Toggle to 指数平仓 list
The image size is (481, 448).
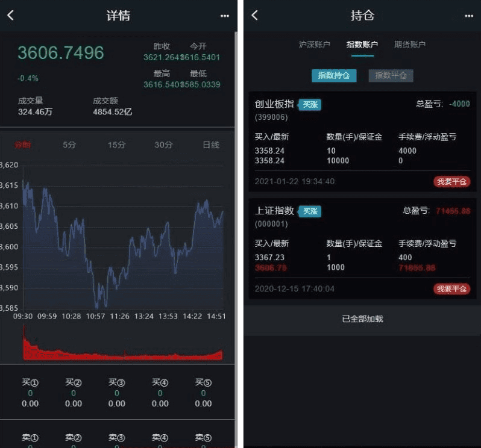(x=391, y=76)
